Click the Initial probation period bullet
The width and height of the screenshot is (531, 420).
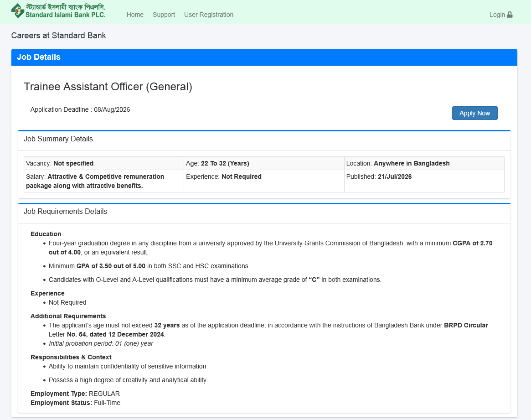coord(101,343)
